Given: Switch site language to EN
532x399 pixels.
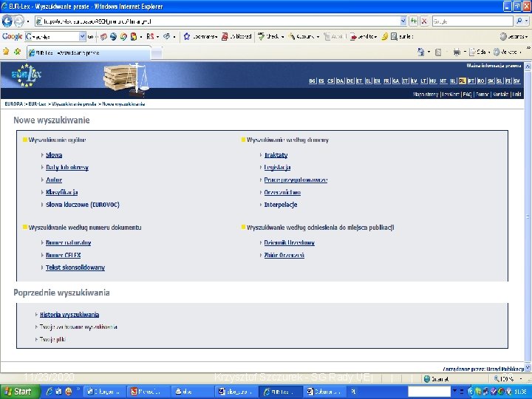Looking at the screenshot, I should click(x=378, y=81).
